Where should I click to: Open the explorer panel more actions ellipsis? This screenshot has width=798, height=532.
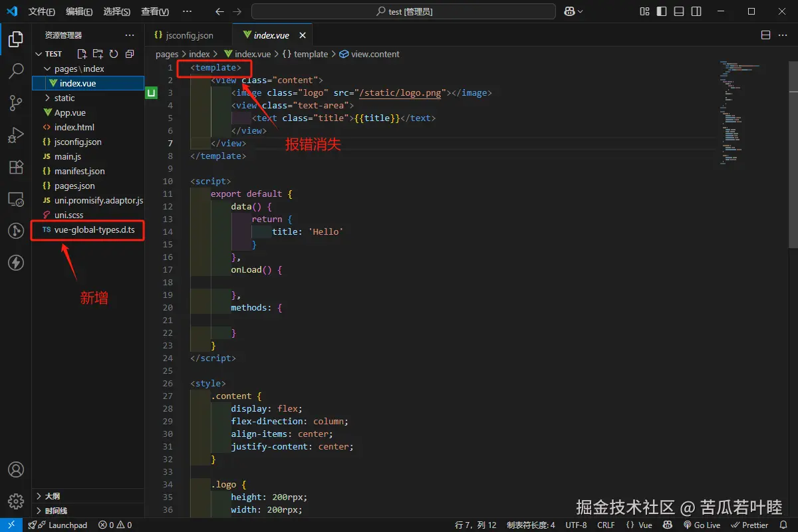[130, 35]
